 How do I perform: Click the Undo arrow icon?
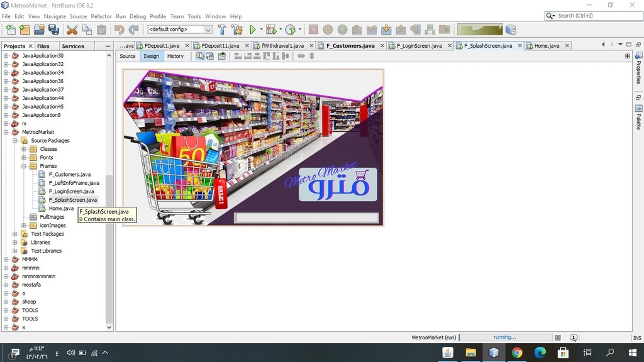119,30
